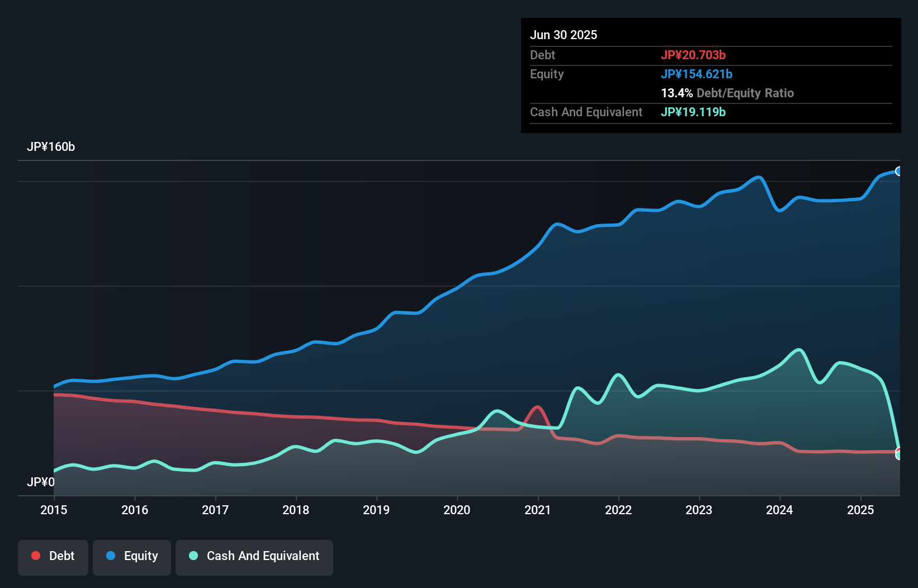Click the 2016 x-axis label
Viewport: 918px width, 588px height.
[135, 510]
